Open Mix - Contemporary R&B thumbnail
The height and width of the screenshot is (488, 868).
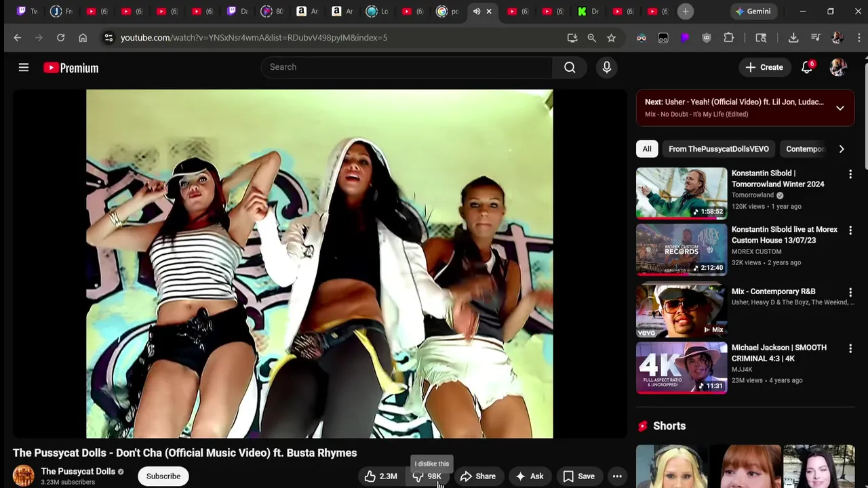(682, 311)
